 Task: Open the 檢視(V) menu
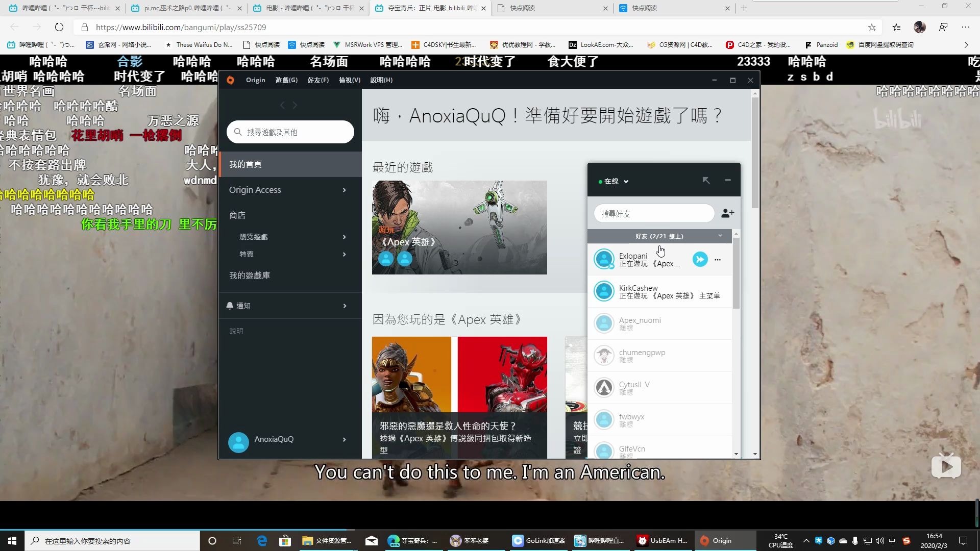[350, 80]
